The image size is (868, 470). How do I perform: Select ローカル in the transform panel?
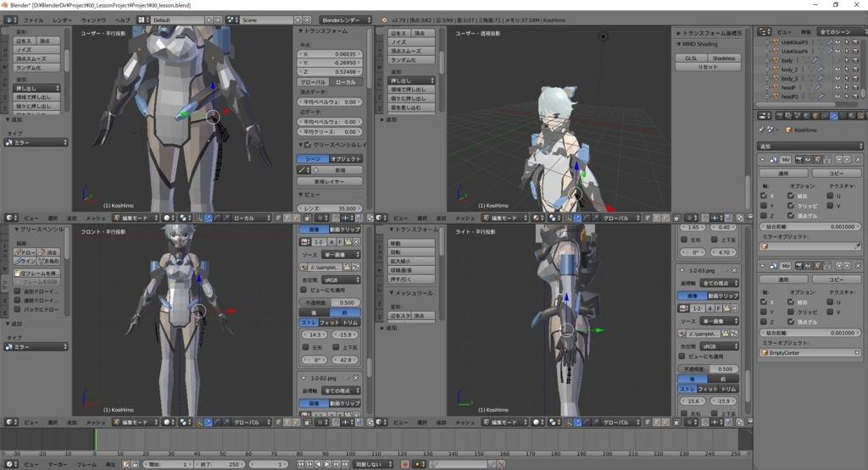(x=346, y=82)
